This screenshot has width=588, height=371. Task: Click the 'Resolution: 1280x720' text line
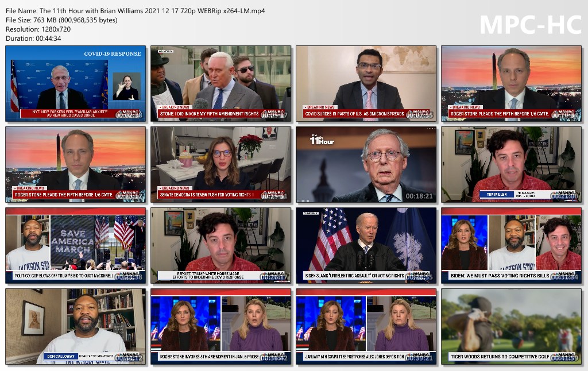pos(38,29)
